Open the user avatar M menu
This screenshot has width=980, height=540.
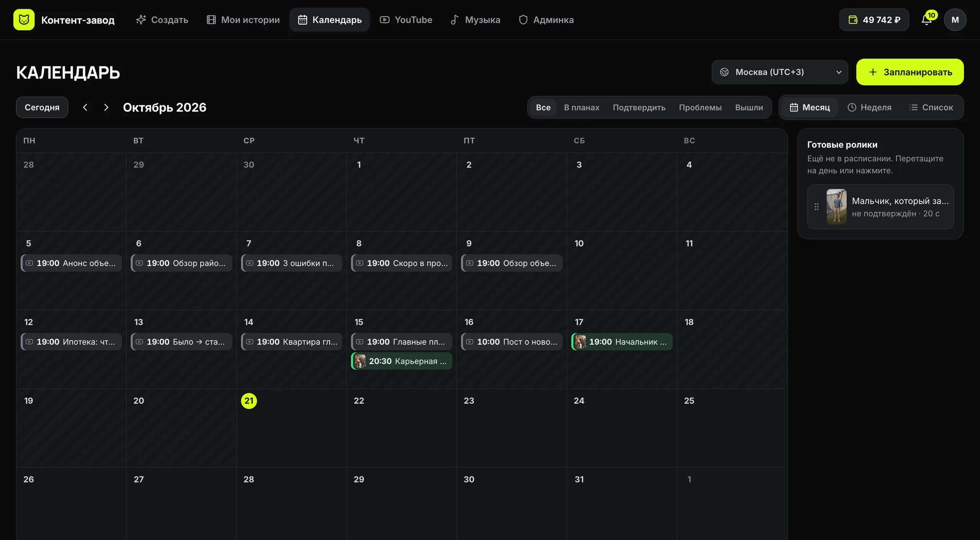[955, 20]
